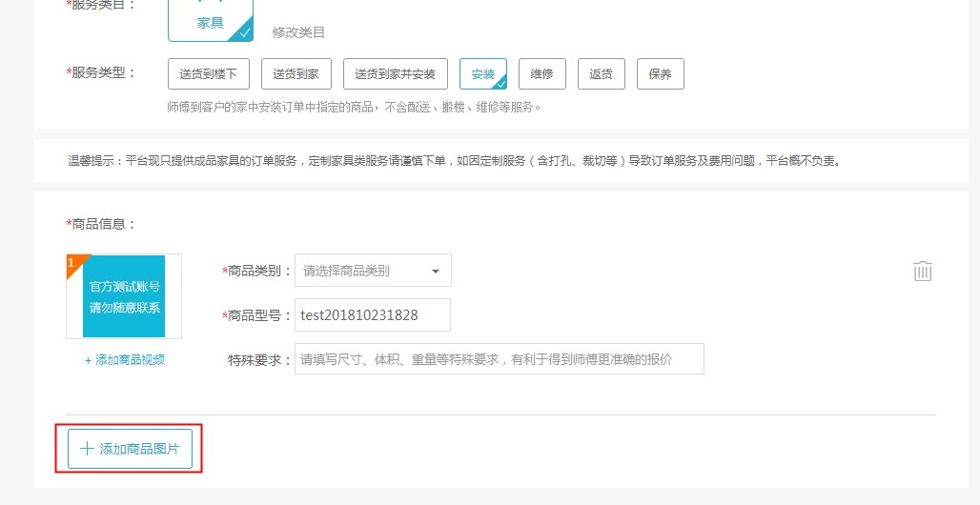Delete the product entry with trash icon
The width and height of the screenshot is (980, 505).
[923, 271]
